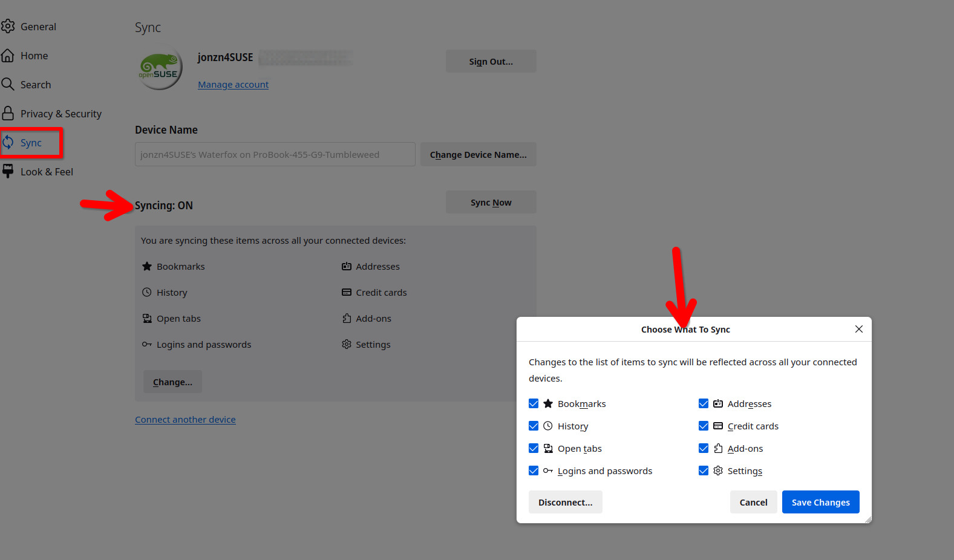Screen dimensions: 954x560
Task: Click the Device Name text field
Action: click(275, 154)
